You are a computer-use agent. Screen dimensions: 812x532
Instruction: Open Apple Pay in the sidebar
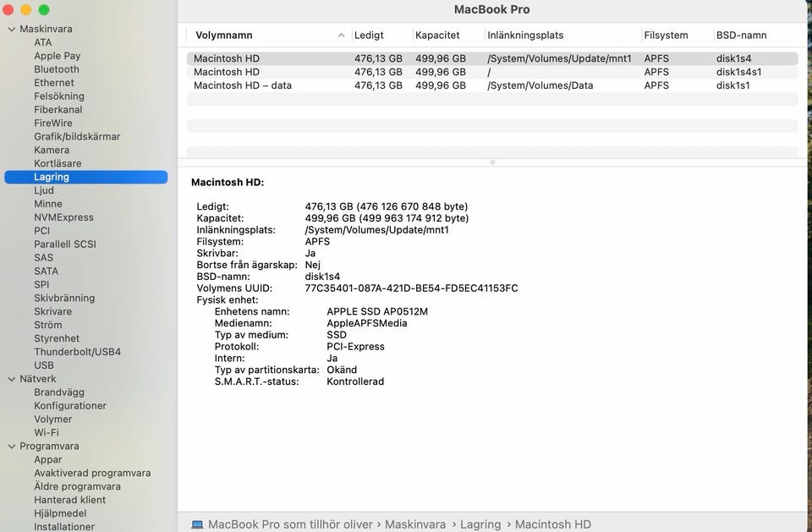coord(57,56)
